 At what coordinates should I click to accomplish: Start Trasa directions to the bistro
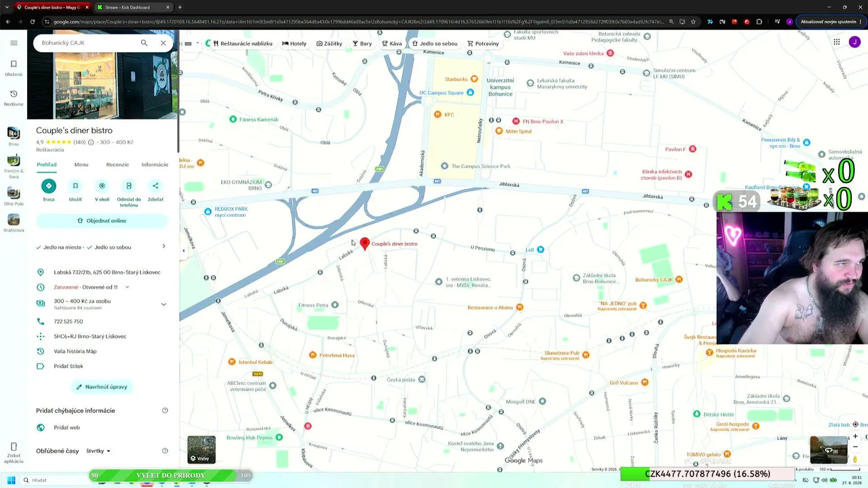[48, 190]
